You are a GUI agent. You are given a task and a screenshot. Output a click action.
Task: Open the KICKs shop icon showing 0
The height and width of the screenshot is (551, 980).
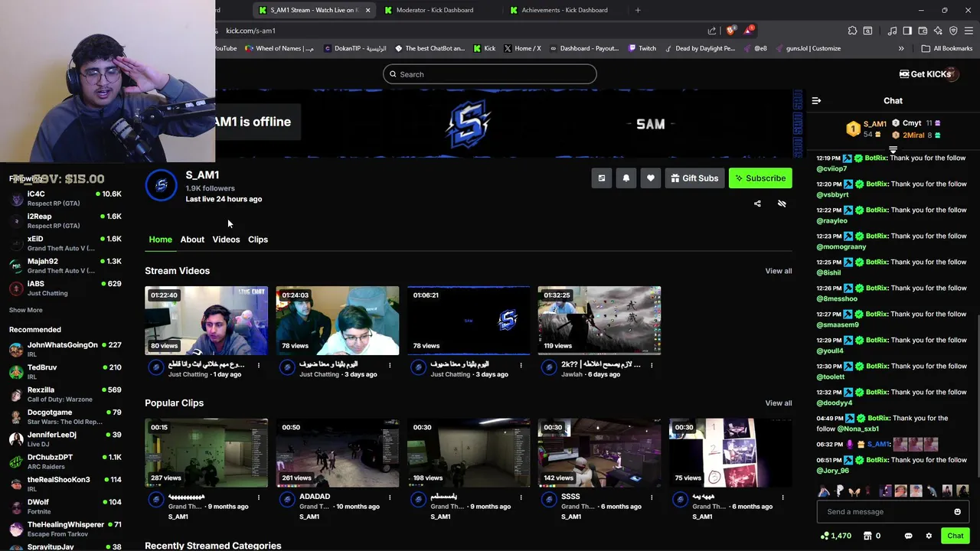[872, 536]
